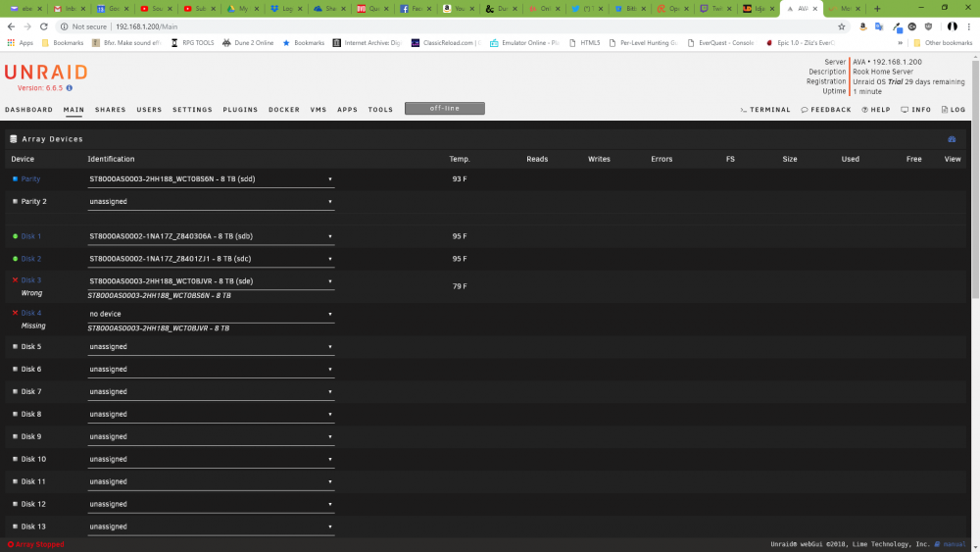Click the Parity status indicator icon
The width and height of the screenshot is (980, 552).
[x=15, y=178]
